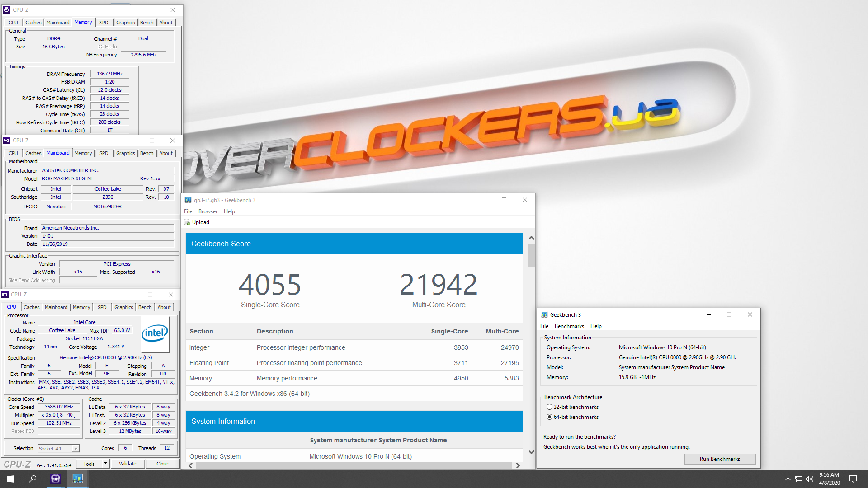Click Geekbench 3 launcher window title icon
This screenshot has height=488, width=868.
click(x=544, y=315)
